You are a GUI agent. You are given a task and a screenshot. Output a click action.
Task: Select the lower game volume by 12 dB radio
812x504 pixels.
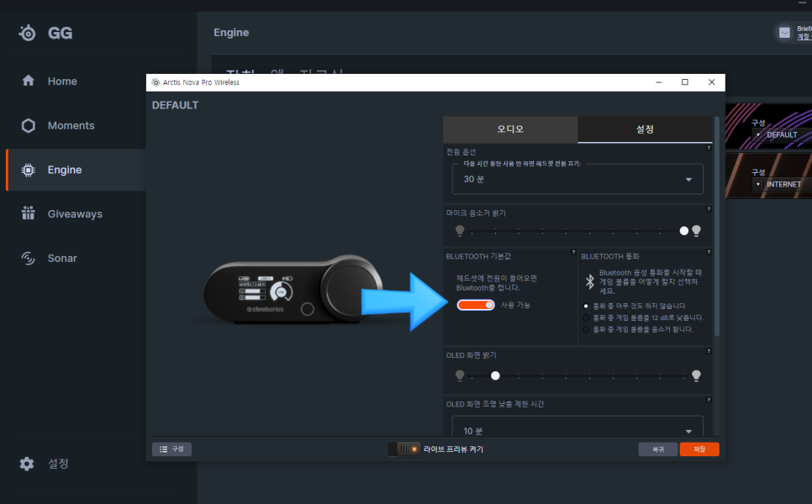point(586,318)
